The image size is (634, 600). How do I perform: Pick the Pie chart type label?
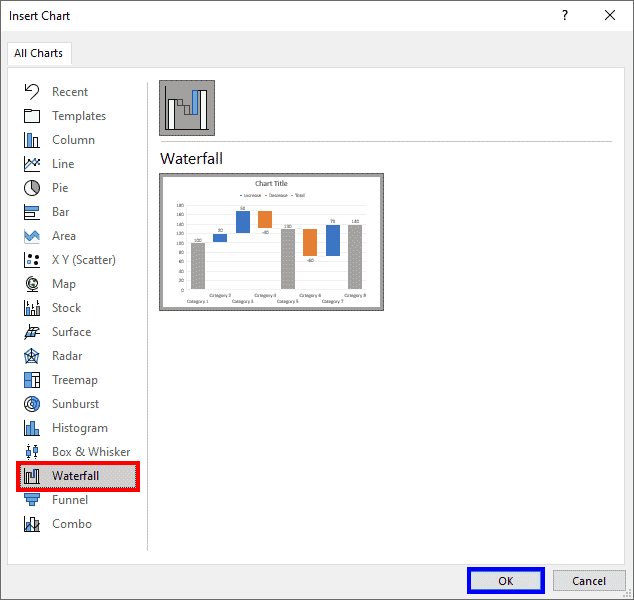(60, 188)
